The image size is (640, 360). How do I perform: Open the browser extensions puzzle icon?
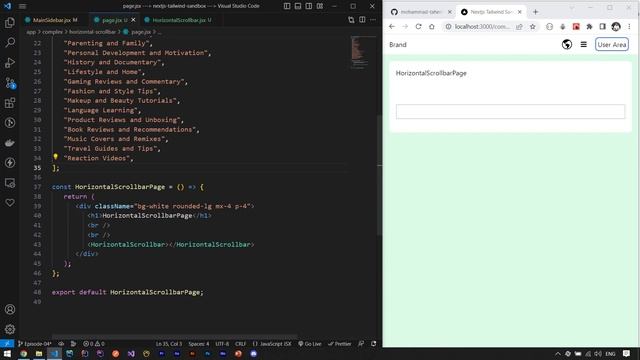point(589,27)
